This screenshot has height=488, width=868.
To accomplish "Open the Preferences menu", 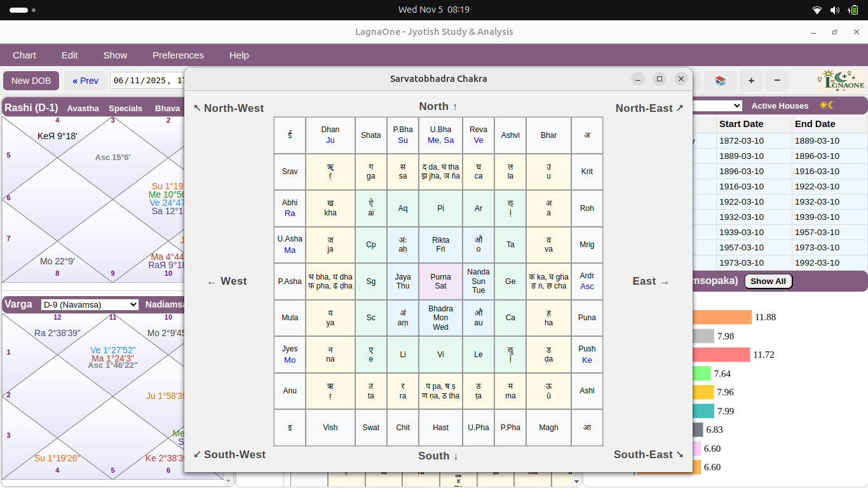I will (x=178, y=55).
